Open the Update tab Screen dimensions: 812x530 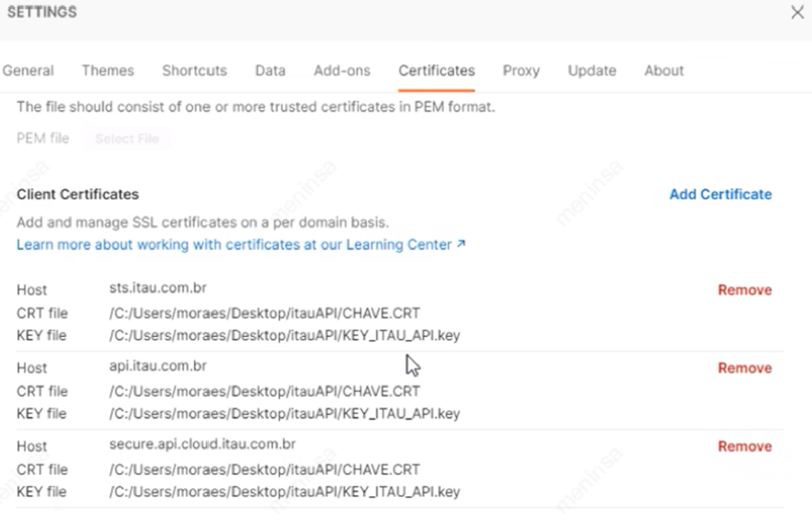point(591,70)
